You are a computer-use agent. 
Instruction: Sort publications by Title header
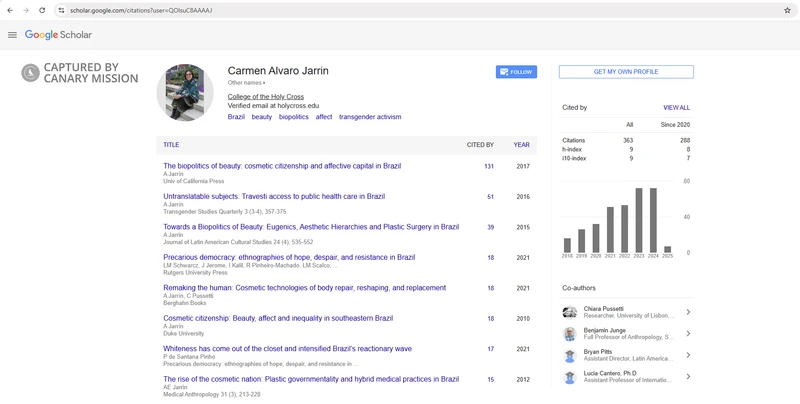tap(171, 145)
